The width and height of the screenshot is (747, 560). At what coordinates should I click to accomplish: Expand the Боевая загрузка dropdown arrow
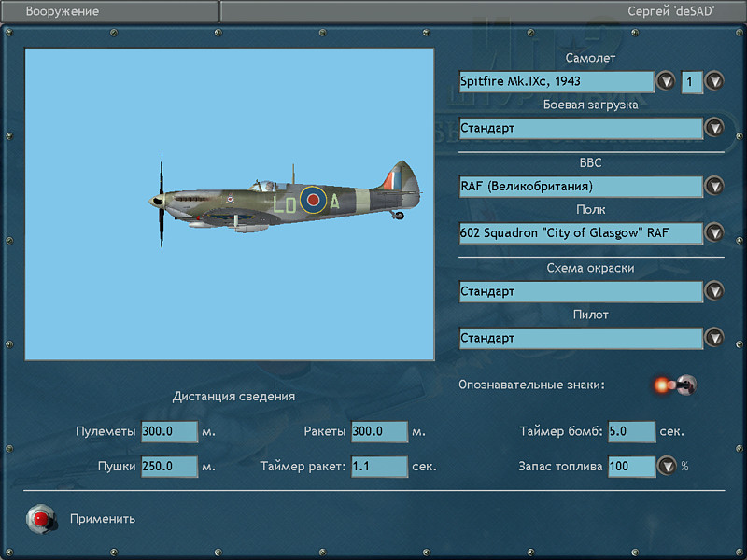coord(714,128)
